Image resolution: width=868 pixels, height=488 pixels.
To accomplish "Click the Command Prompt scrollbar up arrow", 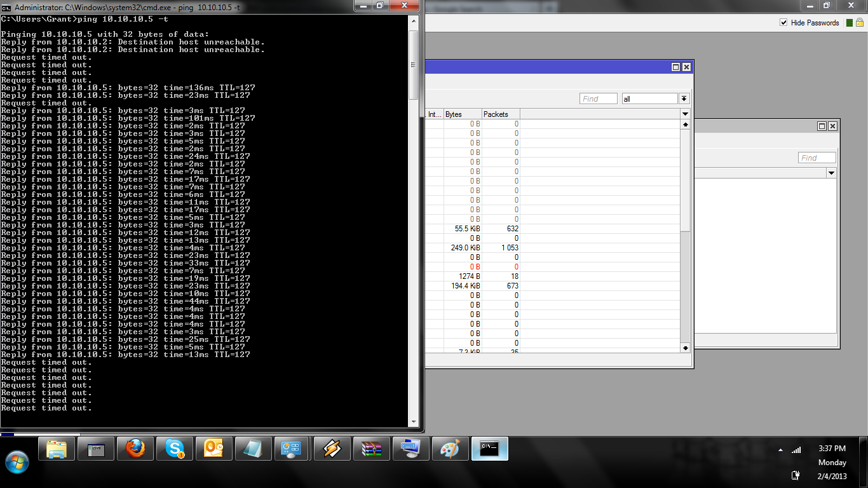I will click(x=413, y=20).
